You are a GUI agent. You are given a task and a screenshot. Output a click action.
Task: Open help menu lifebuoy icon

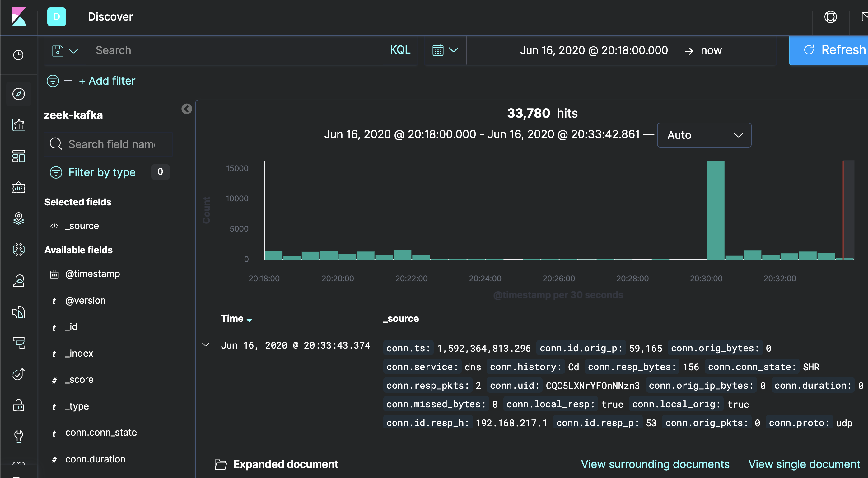[830, 16]
